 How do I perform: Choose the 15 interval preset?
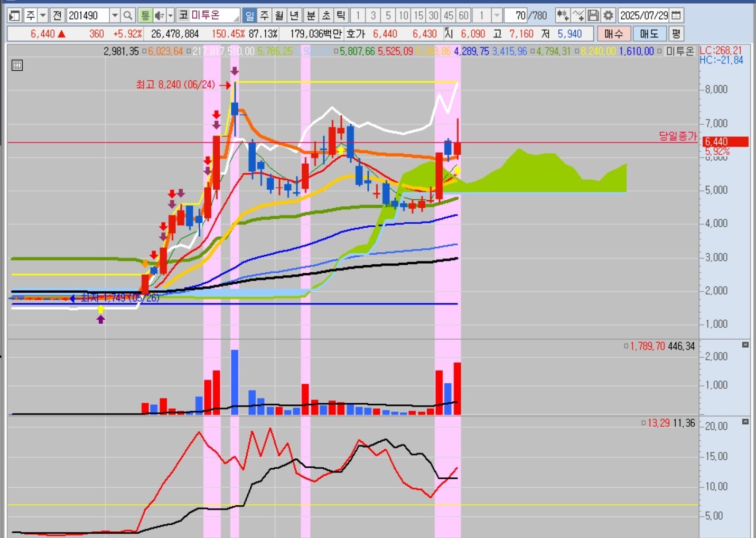418,15
